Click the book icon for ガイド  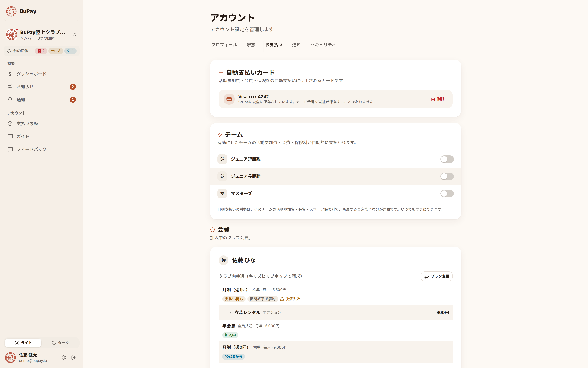click(x=10, y=136)
